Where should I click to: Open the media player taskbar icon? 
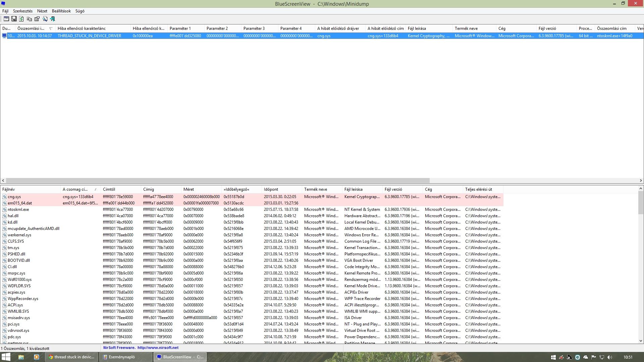point(37,357)
